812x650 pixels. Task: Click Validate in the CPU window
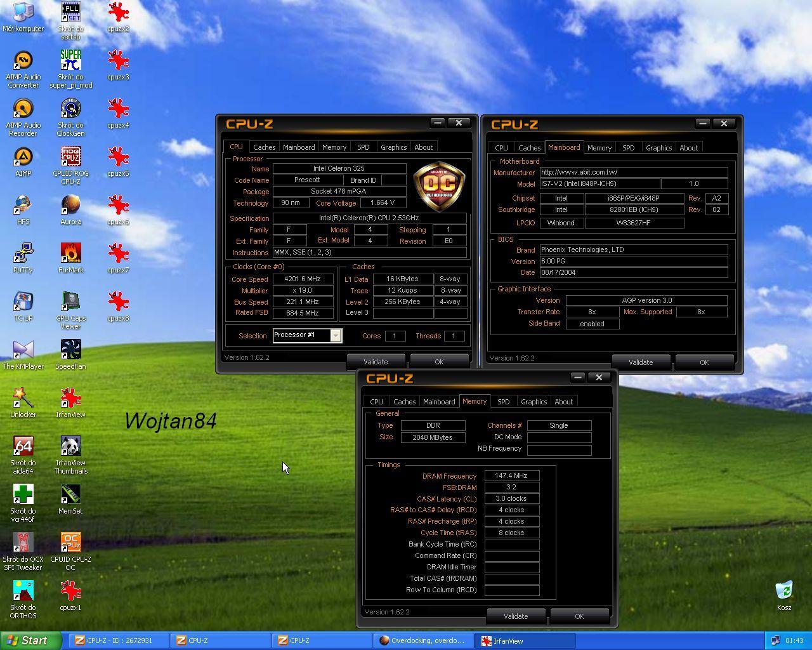[376, 361]
